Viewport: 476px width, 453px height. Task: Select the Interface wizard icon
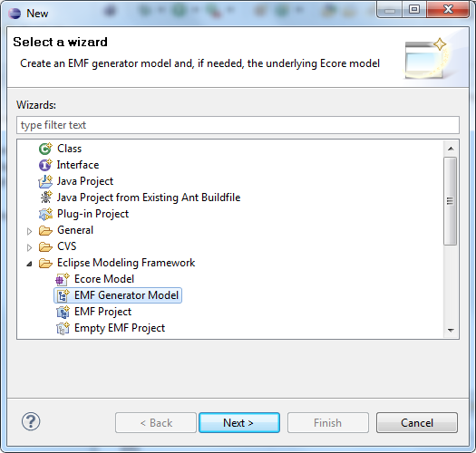pos(45,165)
